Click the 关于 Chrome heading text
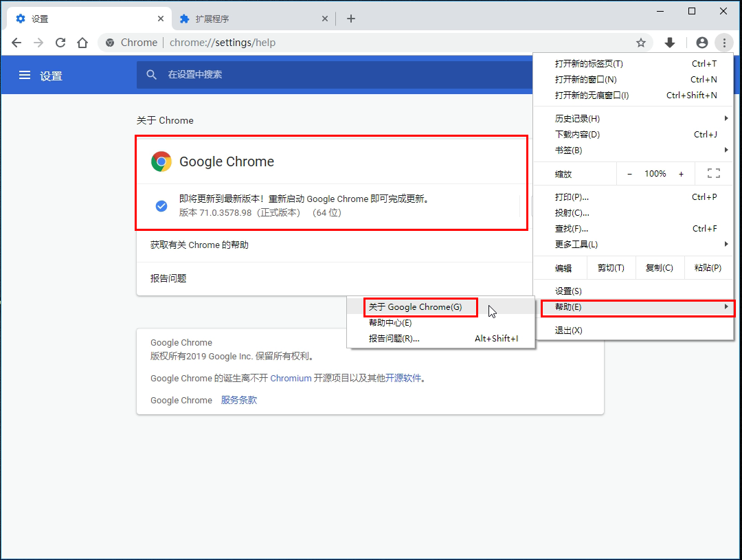This screenshot has height=560, width=742. pyautogui.click(x=165, y=120)
